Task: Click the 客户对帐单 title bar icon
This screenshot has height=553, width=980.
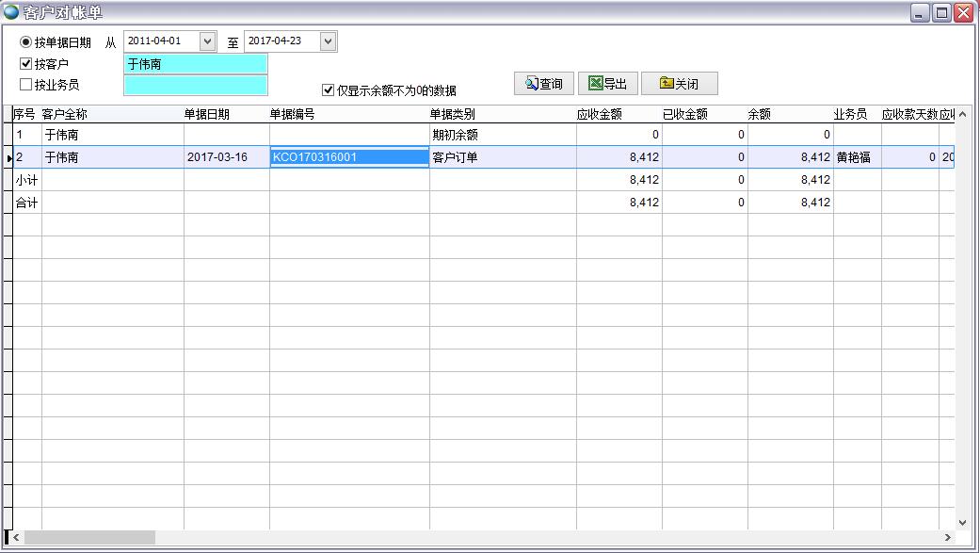Action: coord(11,12)
